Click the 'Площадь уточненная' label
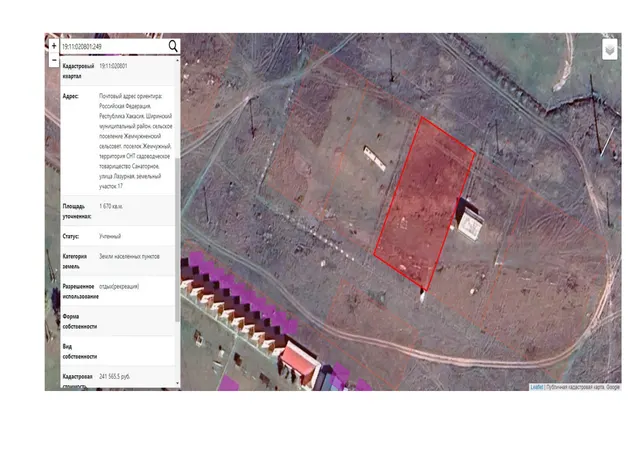Viewport: 640px width, 453px height. pos(76,211)
